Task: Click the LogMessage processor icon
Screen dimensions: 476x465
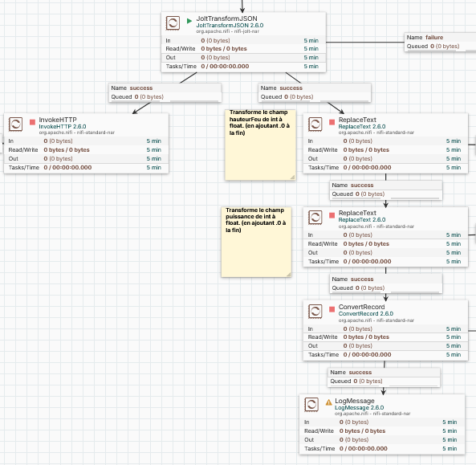Action: pos(311,405)
